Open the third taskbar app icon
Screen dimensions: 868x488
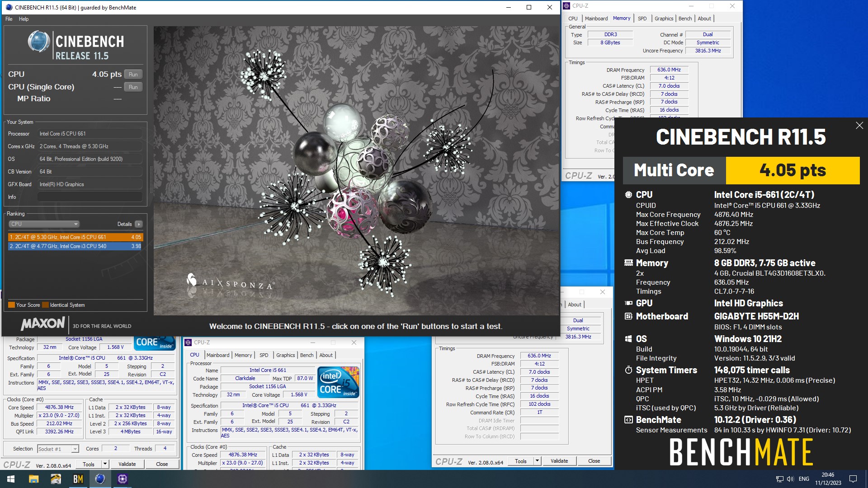(56, 479)
